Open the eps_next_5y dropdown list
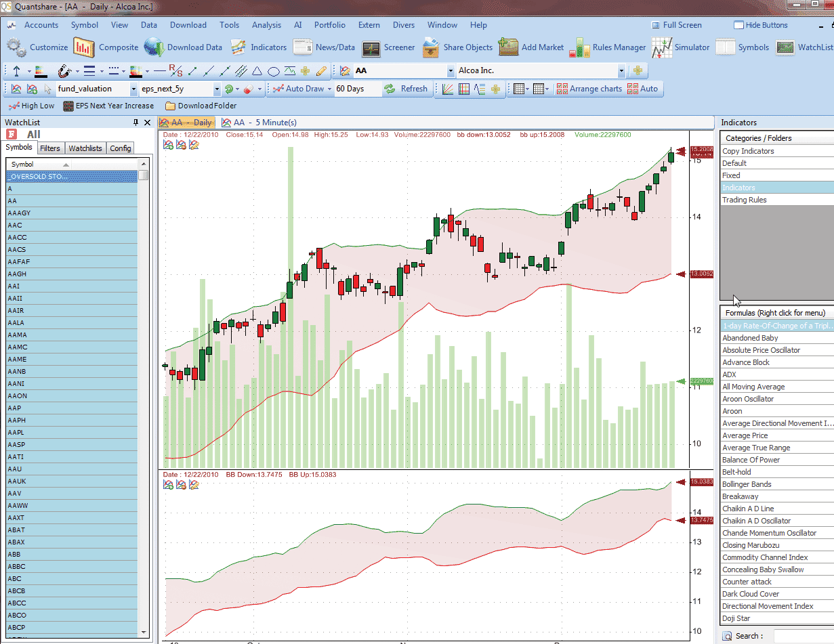 [217, 89]
